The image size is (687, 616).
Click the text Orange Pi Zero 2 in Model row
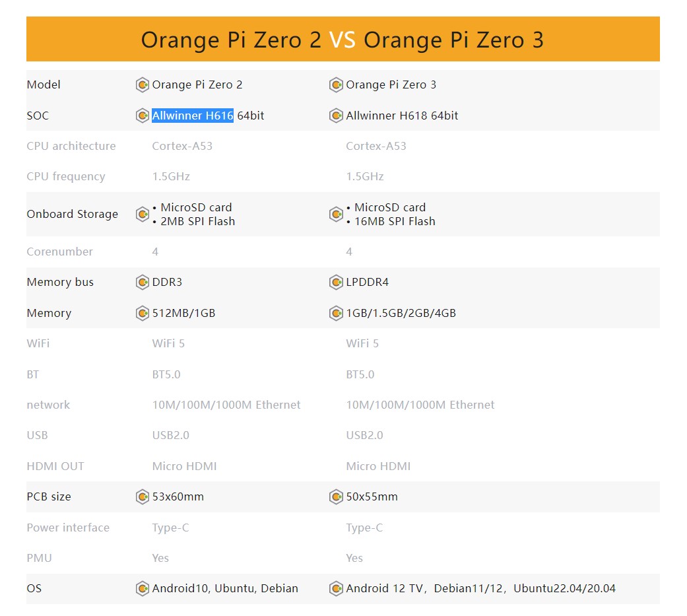(197, 85)
